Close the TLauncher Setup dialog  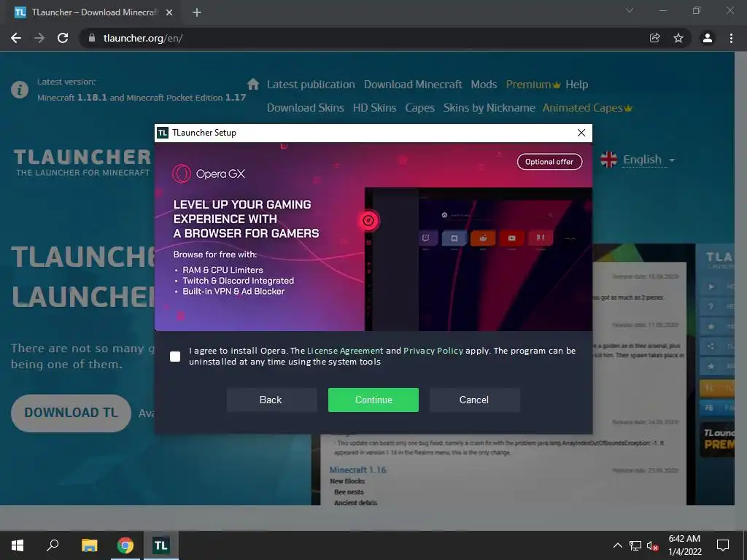(x=581, y=133)
